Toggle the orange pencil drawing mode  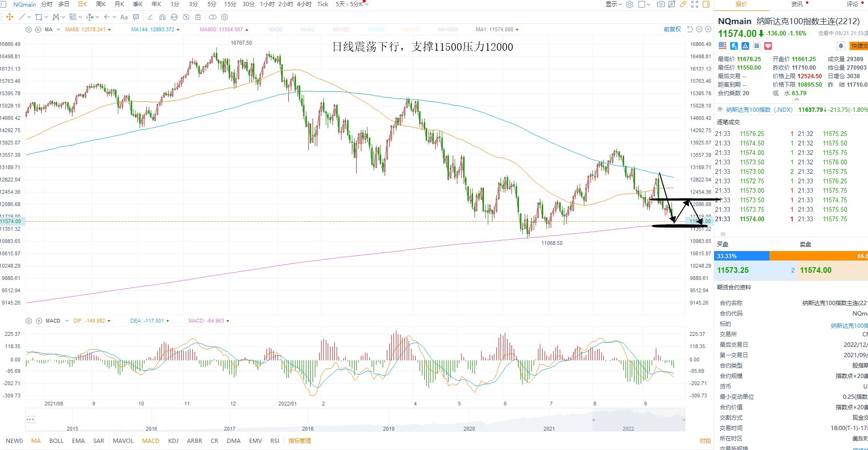click(x=683, y=4)
